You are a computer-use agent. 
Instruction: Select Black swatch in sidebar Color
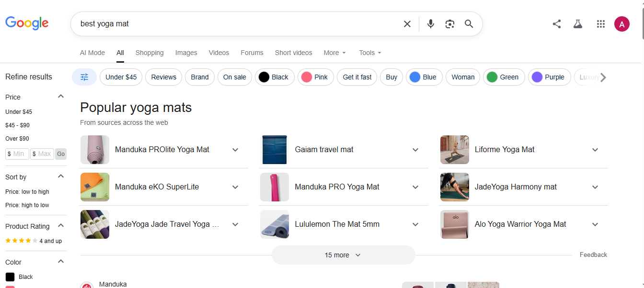(10, 277)
